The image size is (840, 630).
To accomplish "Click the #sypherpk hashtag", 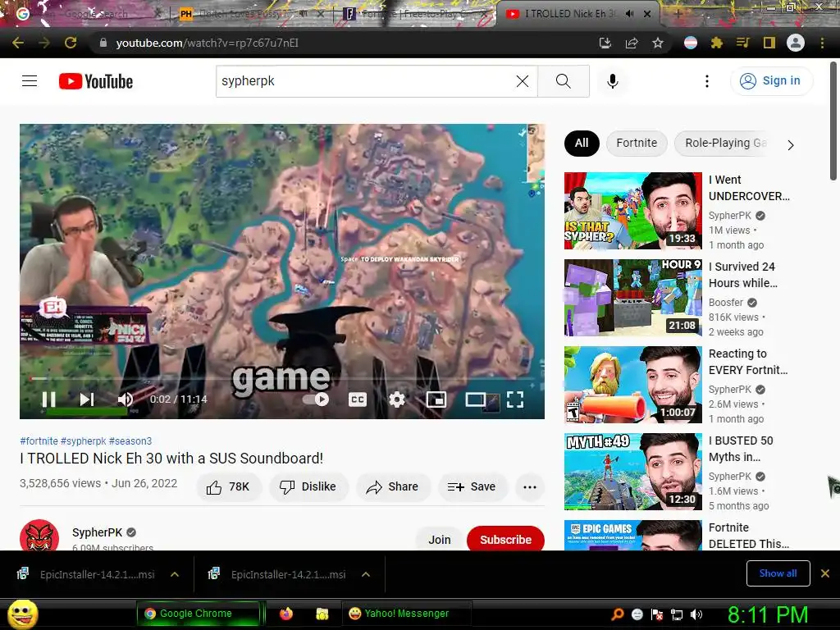I will pos(84,441).
